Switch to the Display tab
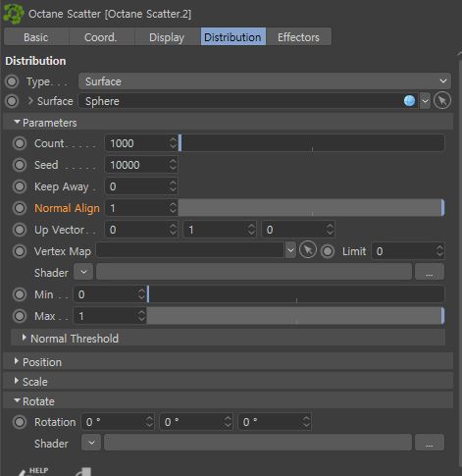462x476 pixels. coord(167,37)
